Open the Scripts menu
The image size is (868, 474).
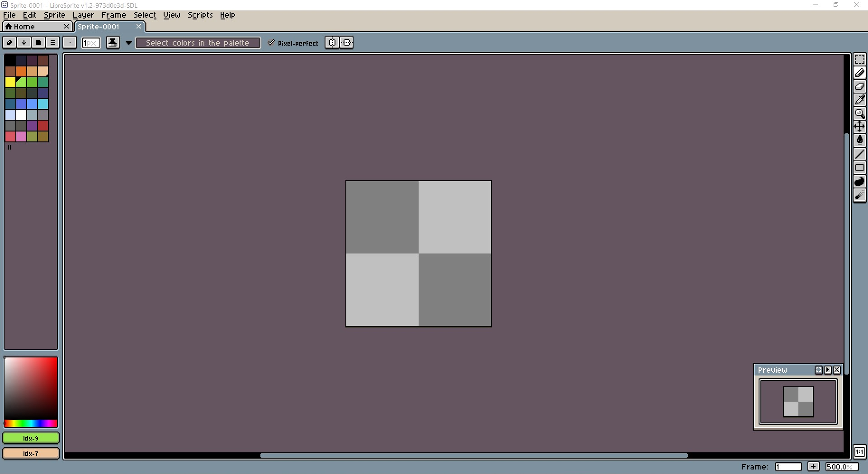click(x=200, y=15)
